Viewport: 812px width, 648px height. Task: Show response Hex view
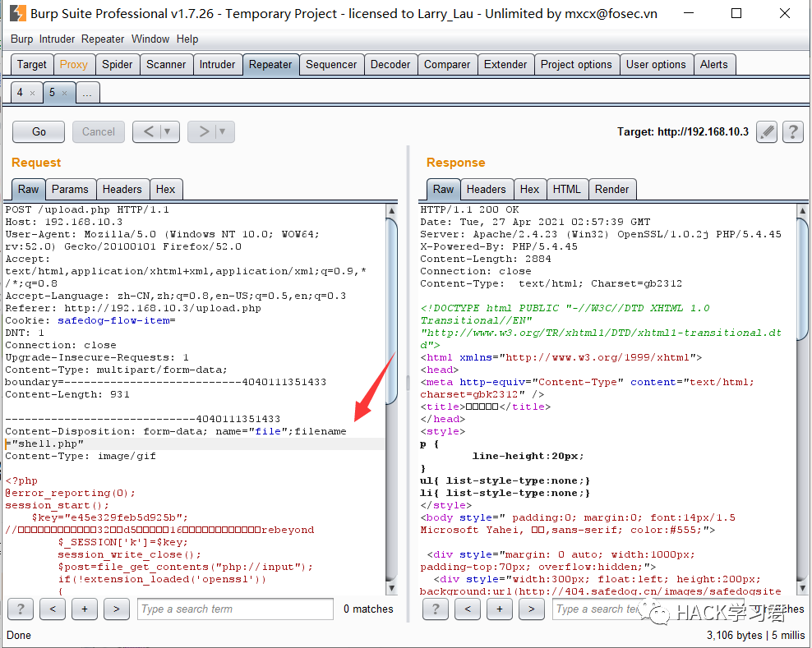(529, 190)
